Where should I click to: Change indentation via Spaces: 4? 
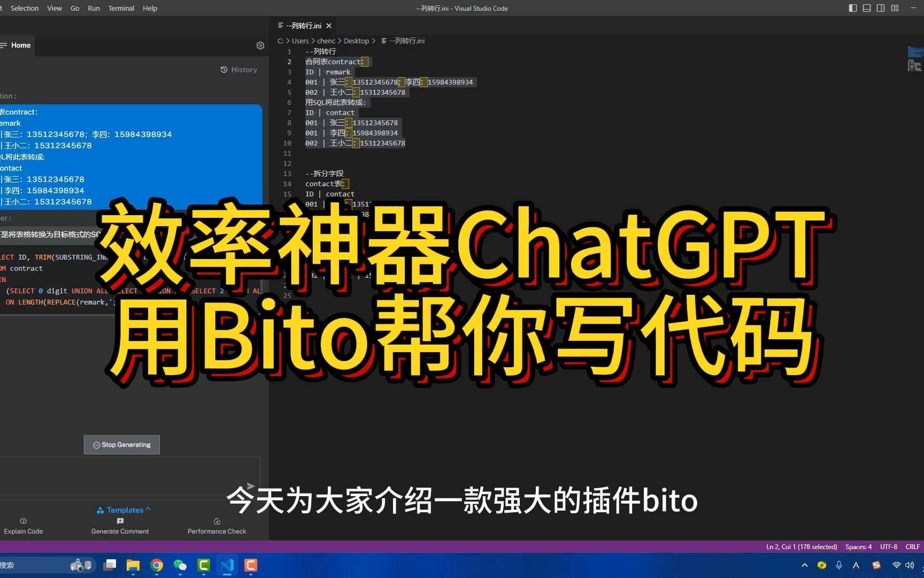[858, 546]
